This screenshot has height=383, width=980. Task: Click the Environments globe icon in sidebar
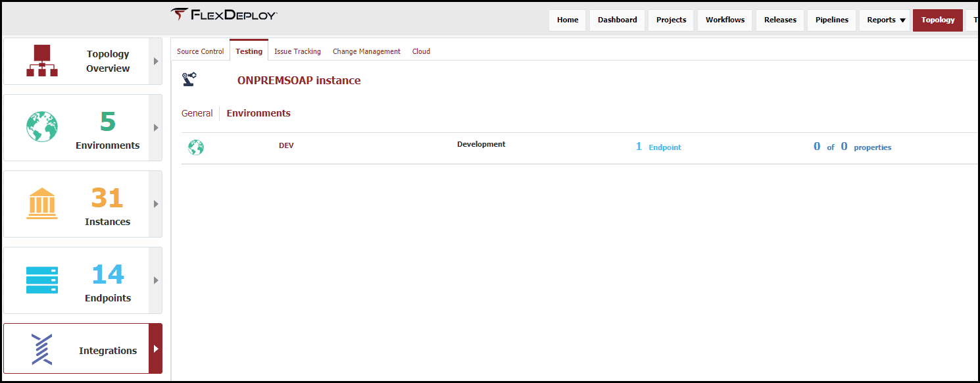point(42,126)
